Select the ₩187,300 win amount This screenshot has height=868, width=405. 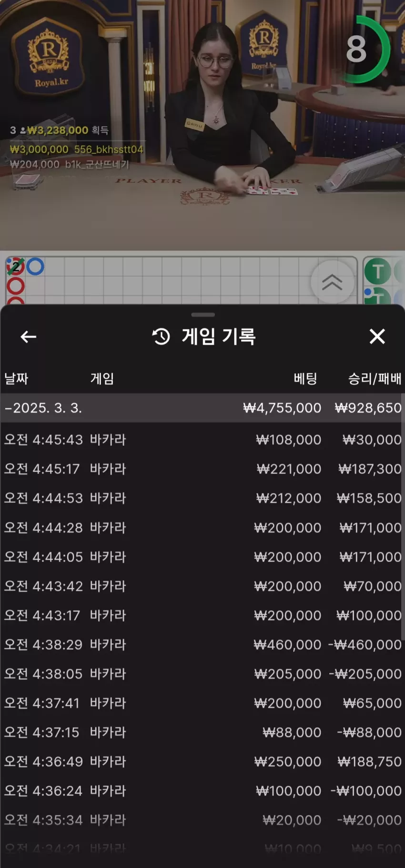370,469
